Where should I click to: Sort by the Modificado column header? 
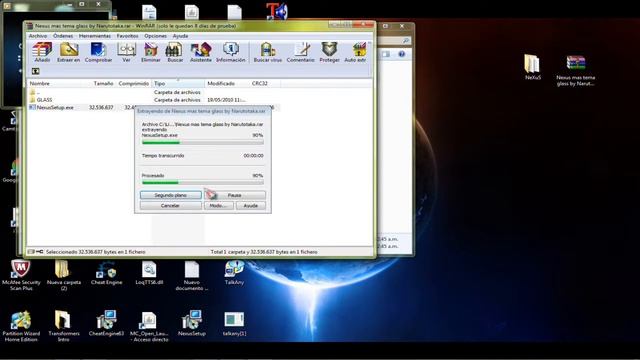pos(227,83)
